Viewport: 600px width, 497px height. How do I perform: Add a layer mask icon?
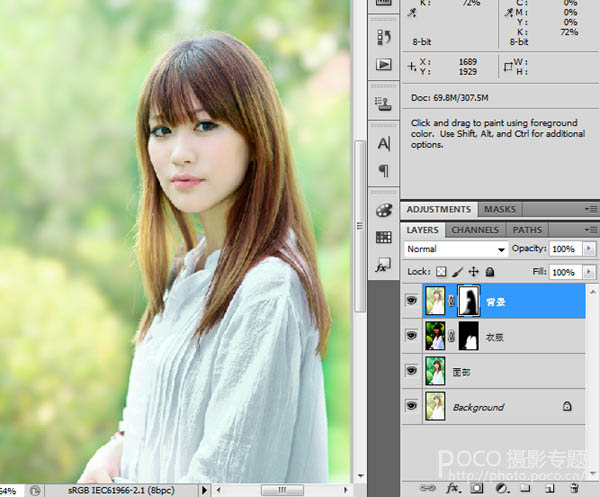point(477,488)
